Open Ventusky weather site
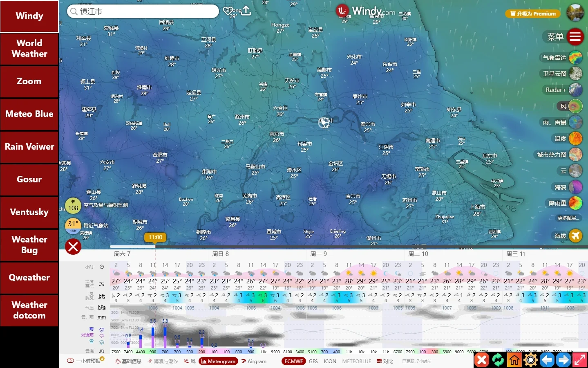 (29, 212)
